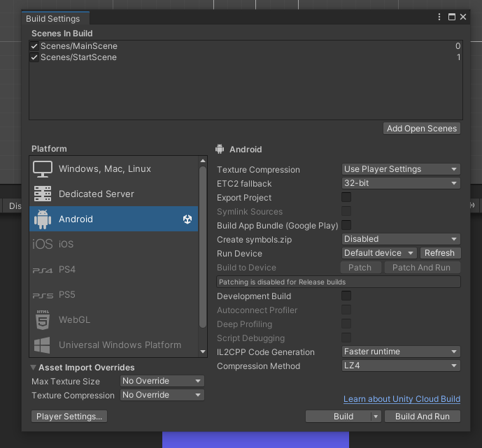Open the Max Texture Size override dropdown
The width and height of the screenshot is (482, 448).
(162, 381)
